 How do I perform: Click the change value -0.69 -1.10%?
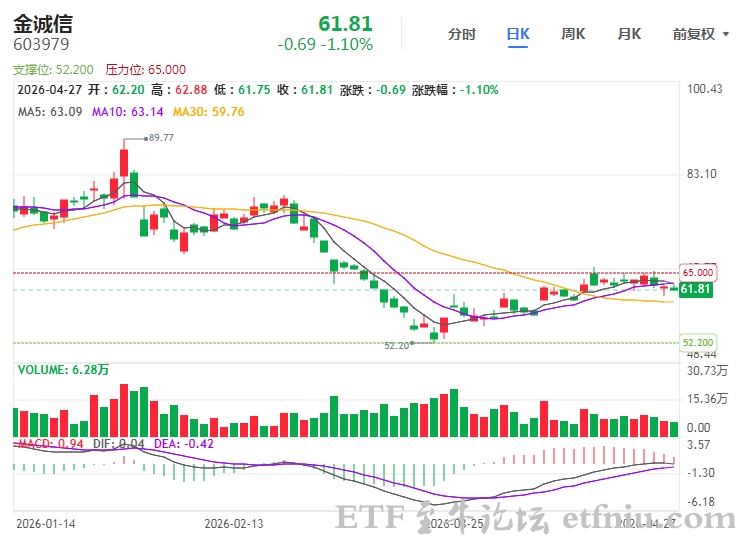click(325, 45)
